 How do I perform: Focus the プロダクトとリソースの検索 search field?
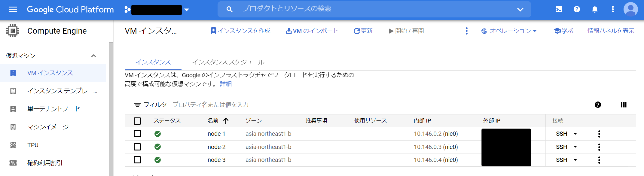pyautogui.click(x=374, y=9)
